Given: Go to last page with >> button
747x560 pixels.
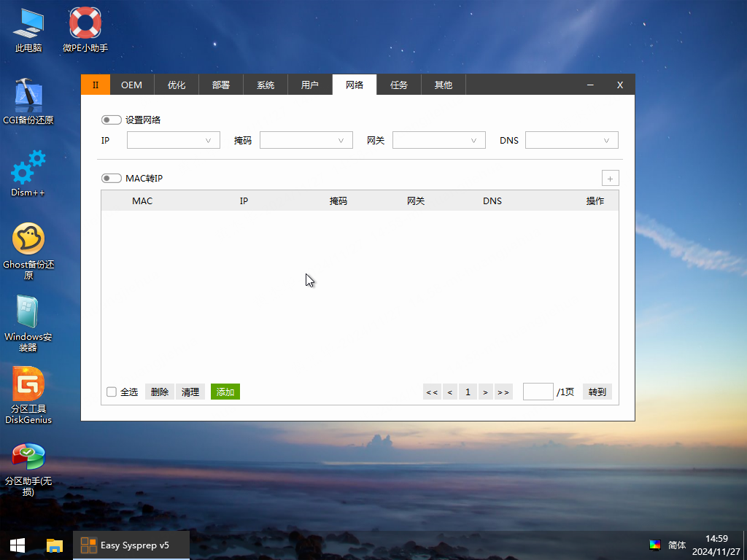Looking at the screenshot, I should [503, 392].
